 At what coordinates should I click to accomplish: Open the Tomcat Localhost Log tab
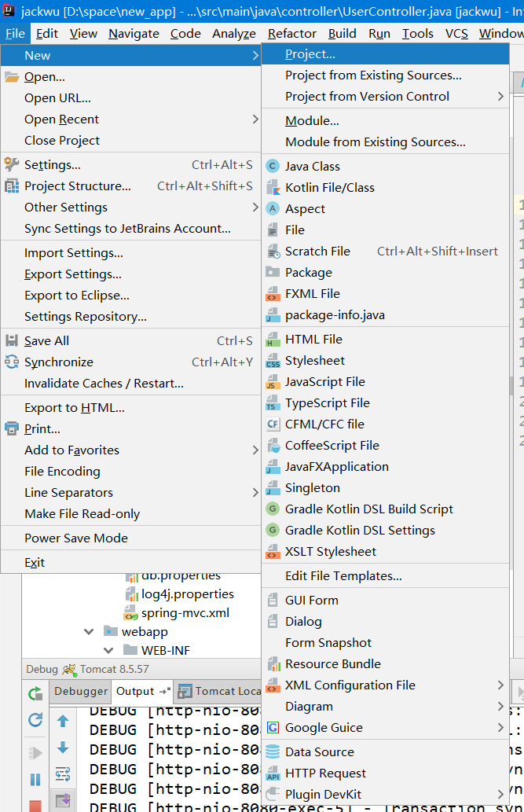pos(218,691)
